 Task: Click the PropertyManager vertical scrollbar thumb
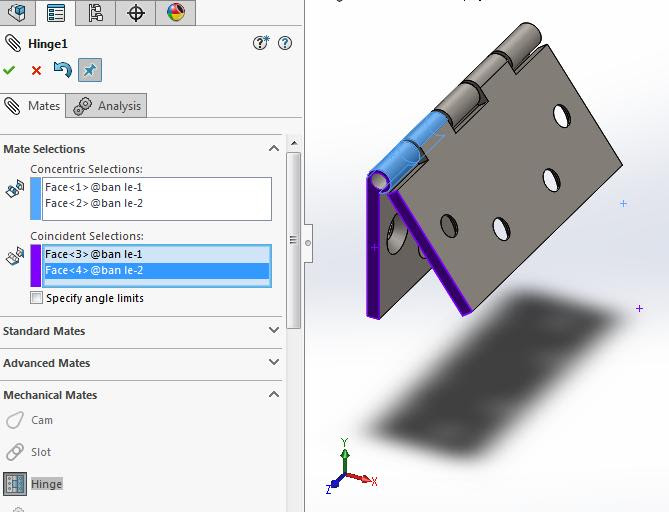click(294, 241)
